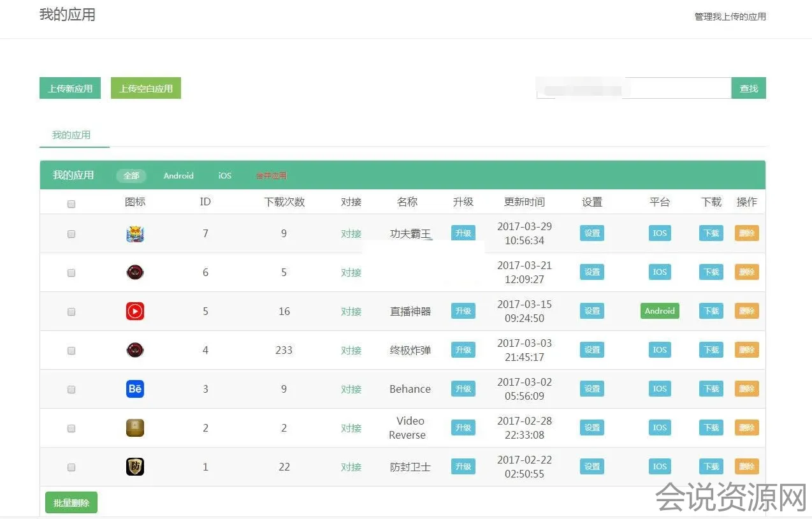Screen dimensions: 812x519
Task: Click the blue Behance app icon
Action: click(135, 389)
